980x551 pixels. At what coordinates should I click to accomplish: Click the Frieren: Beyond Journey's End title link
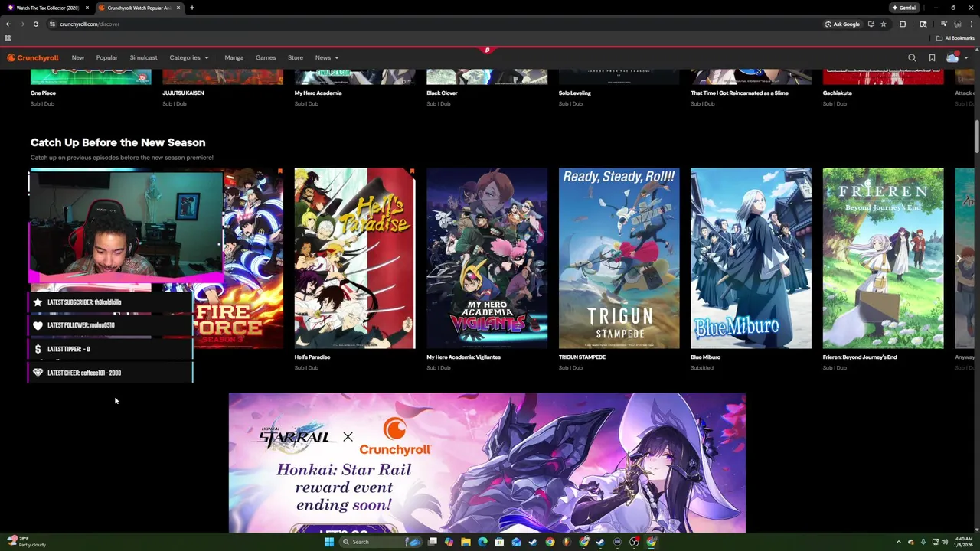[860, 357]
